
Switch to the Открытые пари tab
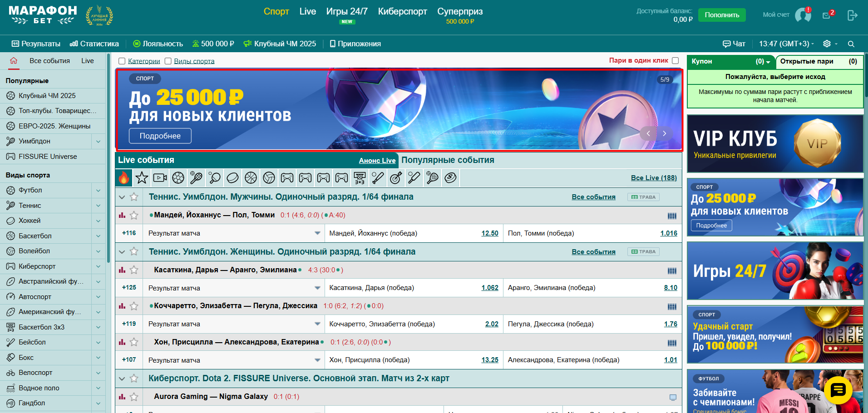(819, 62)
